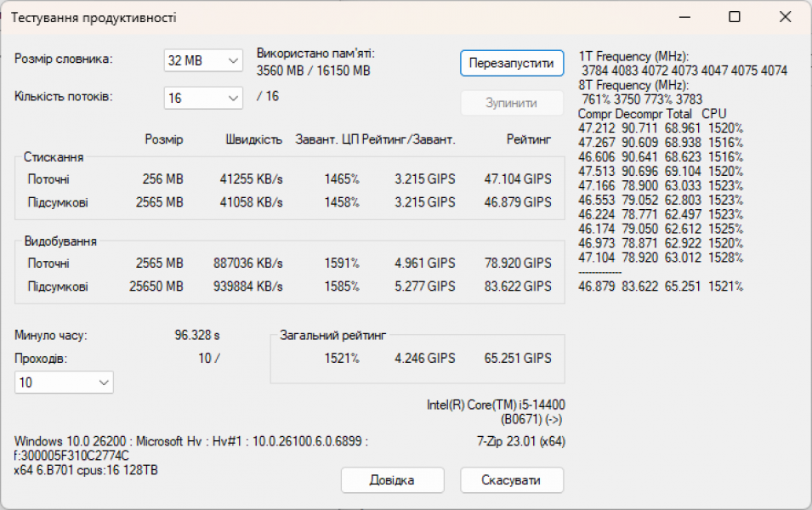Image resolution: width=812 pixels, height=510 pixels.
Task: Select the Стискання group label
Action: tap(54, 157)
